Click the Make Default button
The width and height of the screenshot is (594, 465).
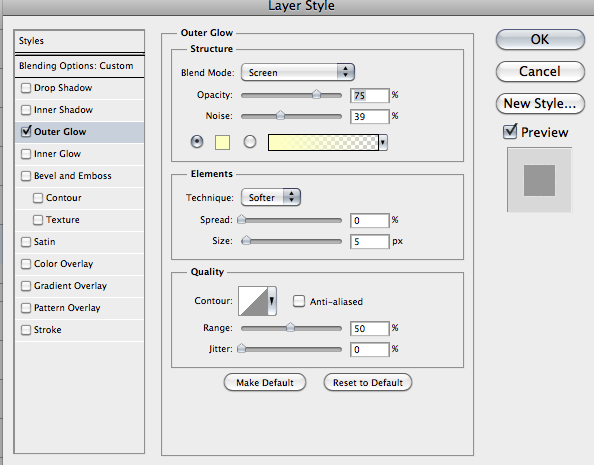pos(265,382)
